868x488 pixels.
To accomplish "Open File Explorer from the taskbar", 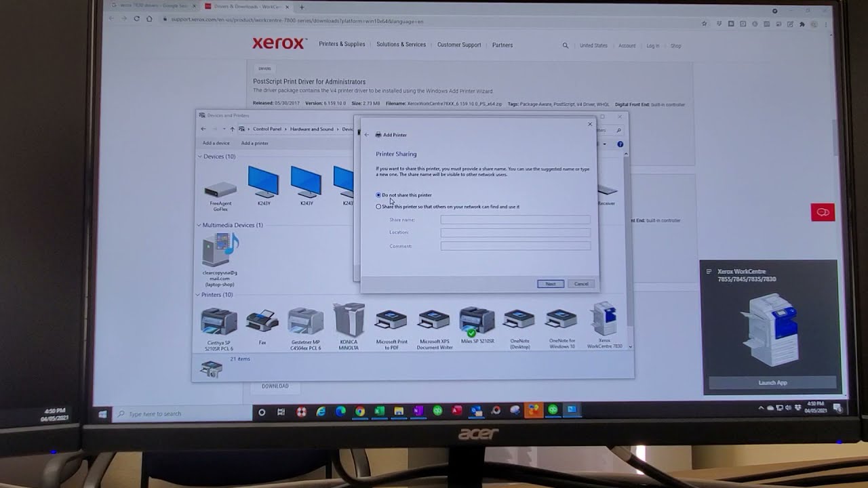I will 399,411.
